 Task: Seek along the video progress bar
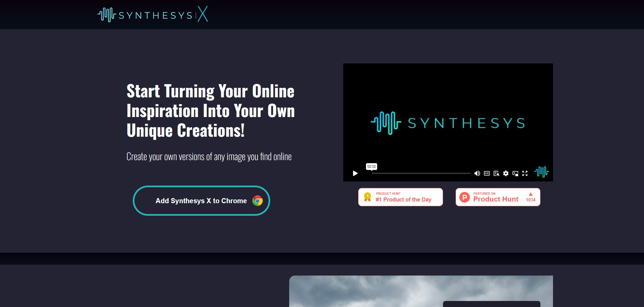421,173
